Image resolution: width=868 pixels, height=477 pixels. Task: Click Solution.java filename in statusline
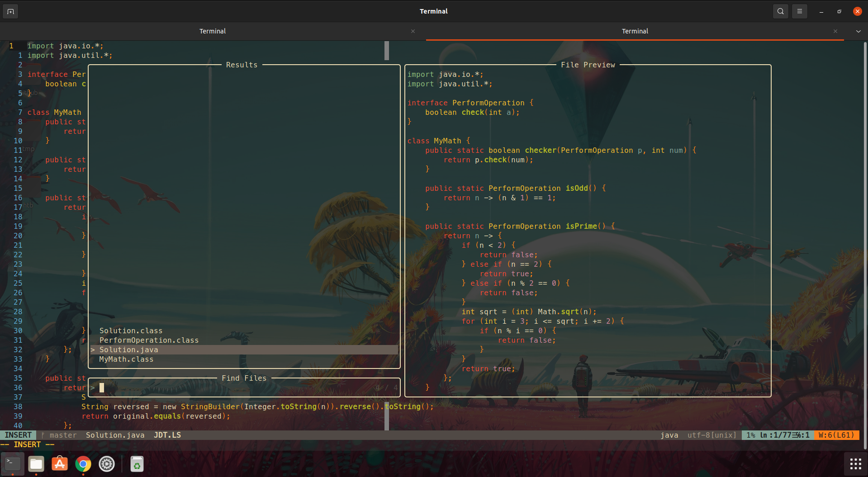[x=115, y=435]
